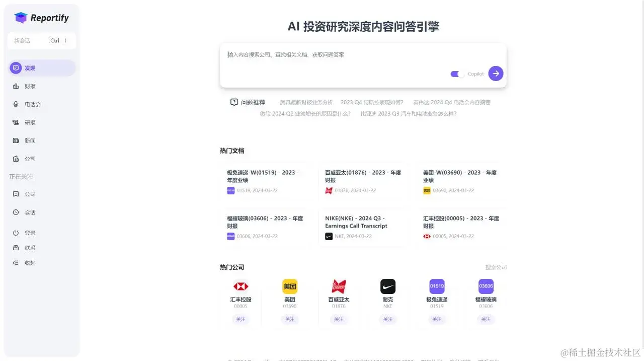
Task: Click small HSBC icon beside 00005, 2024-03-22
Action: point(427,236)
